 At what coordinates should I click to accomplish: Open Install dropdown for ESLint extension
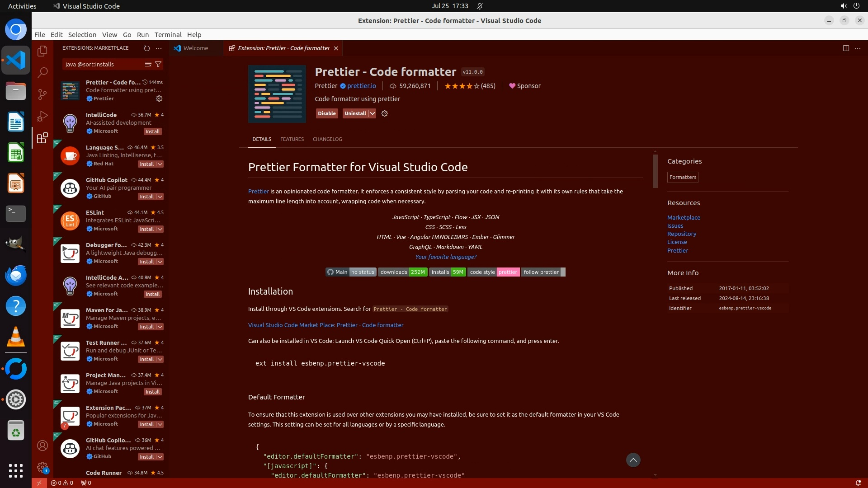pyautogui.click(x=160, y=229)
